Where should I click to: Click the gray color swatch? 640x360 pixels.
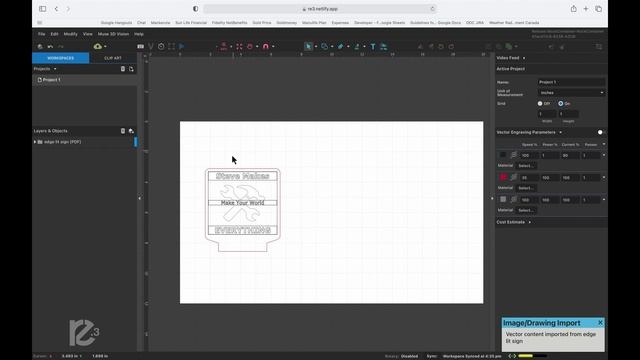pos(503,200)
